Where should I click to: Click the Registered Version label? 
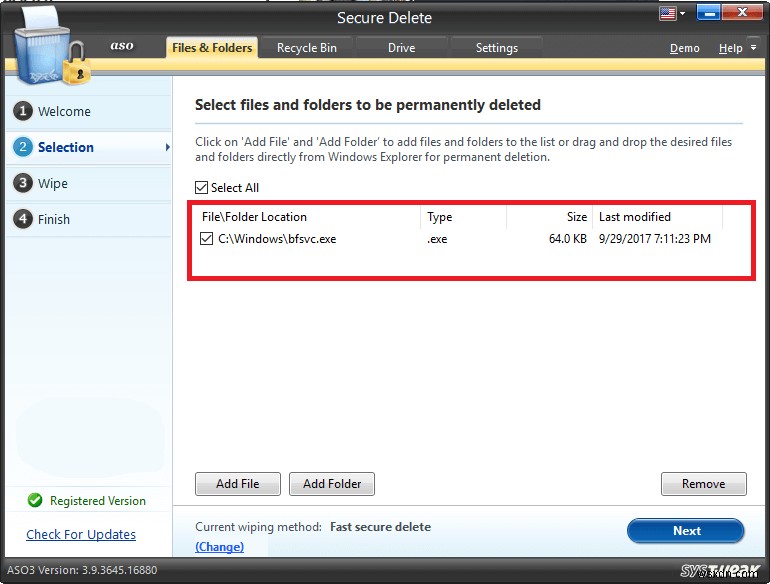[x=98, y=501]
